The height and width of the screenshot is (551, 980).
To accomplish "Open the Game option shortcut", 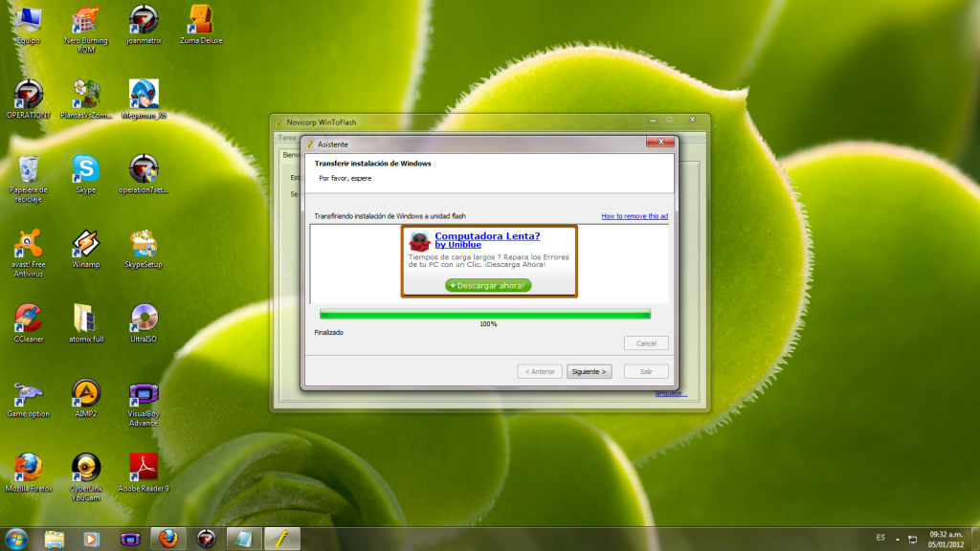I will [28, 398].
